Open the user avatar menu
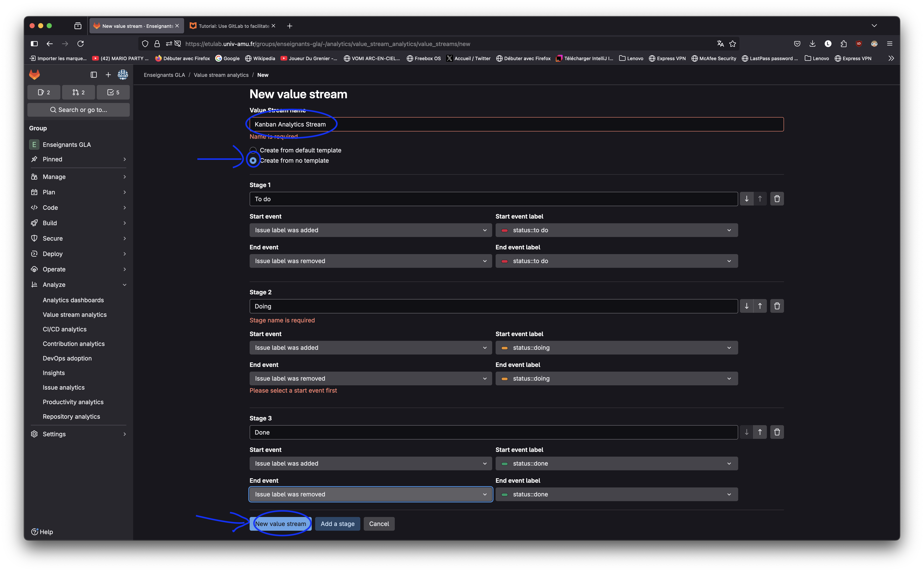The image size is (924, 572). pyautogui.click(x=123, y=75)
